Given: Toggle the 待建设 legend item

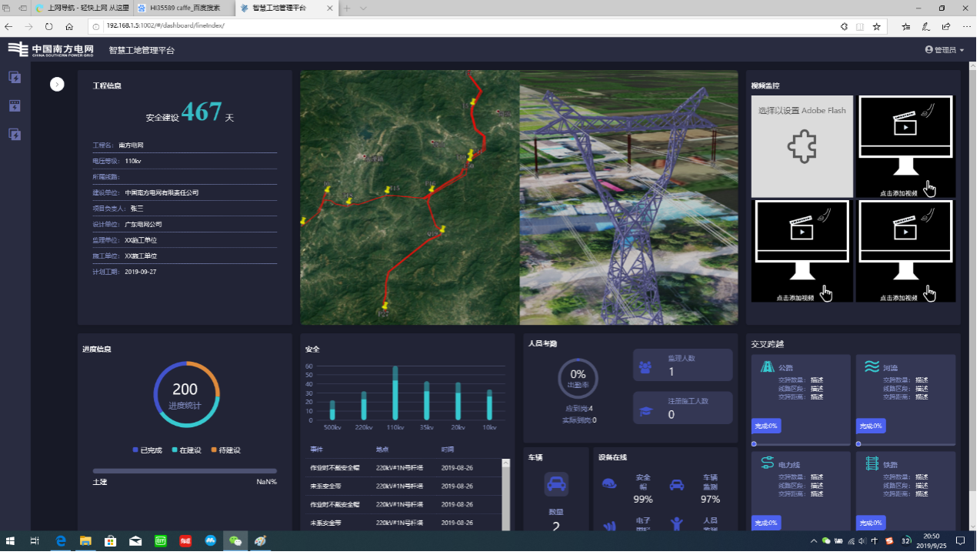Looking at the screenshot, I should pyautogui.click(x=224, y=450).
